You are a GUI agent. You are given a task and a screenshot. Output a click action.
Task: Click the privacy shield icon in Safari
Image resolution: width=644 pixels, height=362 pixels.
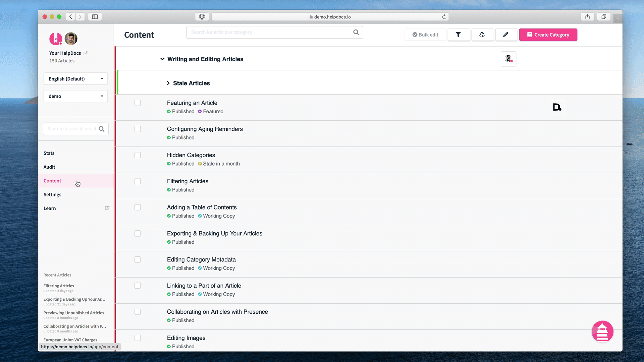tap(202, 17)
